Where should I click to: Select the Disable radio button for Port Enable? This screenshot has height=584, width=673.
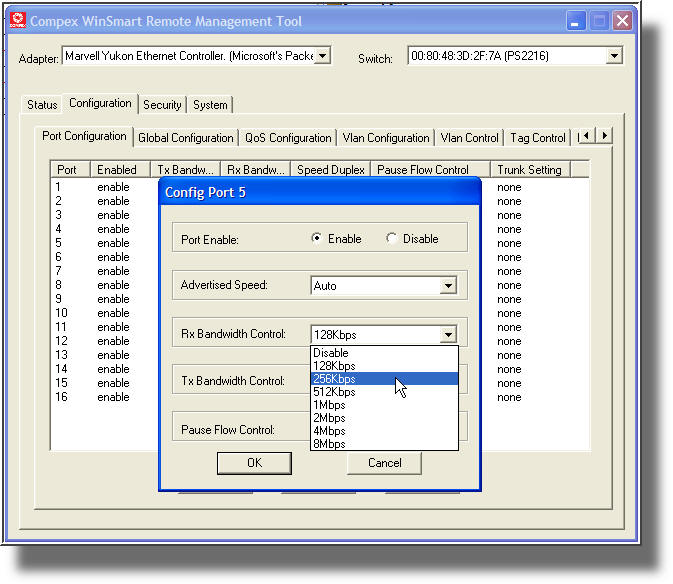click(x=391, y=238)
